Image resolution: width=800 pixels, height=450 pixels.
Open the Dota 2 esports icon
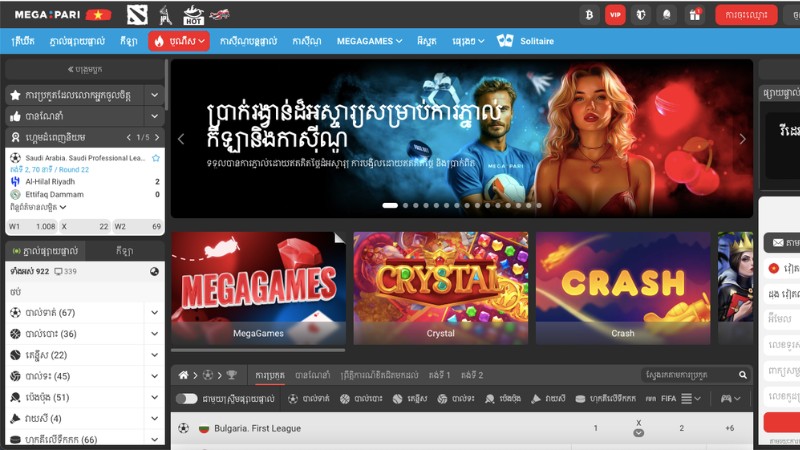137,15
